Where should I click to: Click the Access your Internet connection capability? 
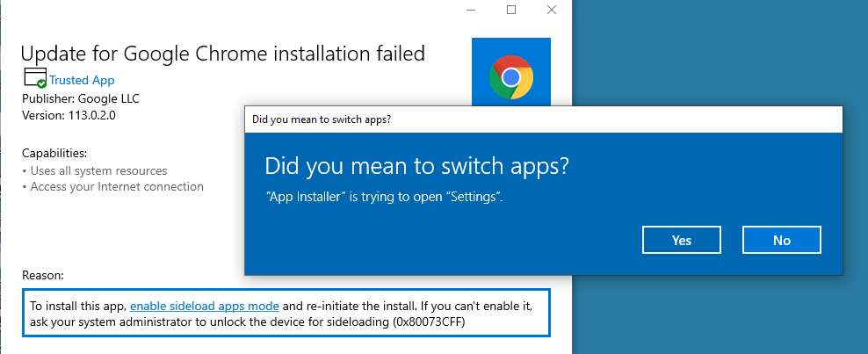coord(117,186)
